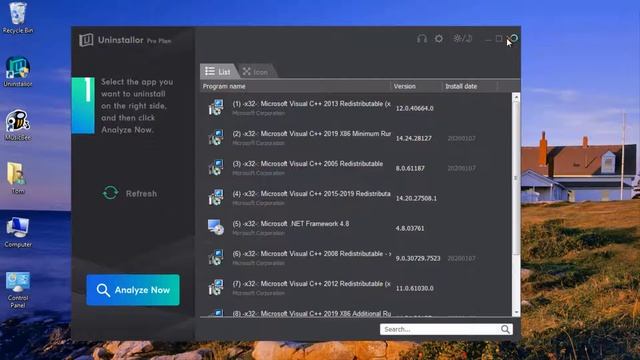640x360 pixels.
Task: Click the scrollbar up arrow
Action: (516, 97)
